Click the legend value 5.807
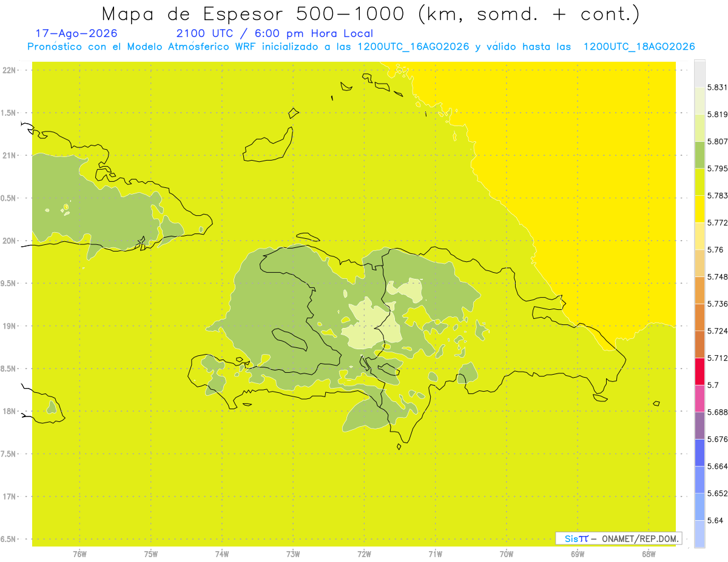 tap(717, 141)
